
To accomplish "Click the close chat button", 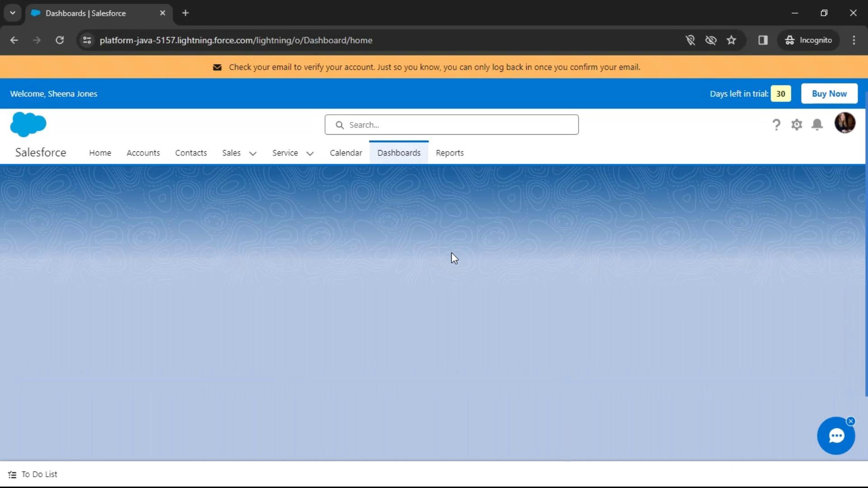I will (x=851, y=421).
